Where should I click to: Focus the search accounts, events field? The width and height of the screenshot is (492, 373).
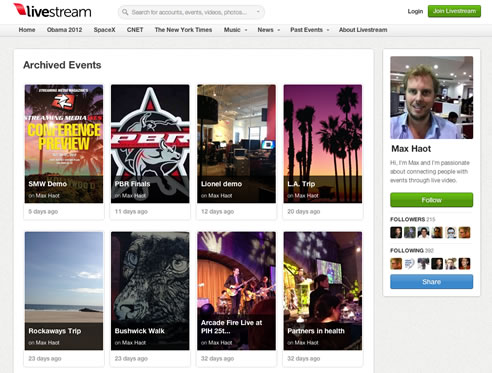tap(191, 12)
